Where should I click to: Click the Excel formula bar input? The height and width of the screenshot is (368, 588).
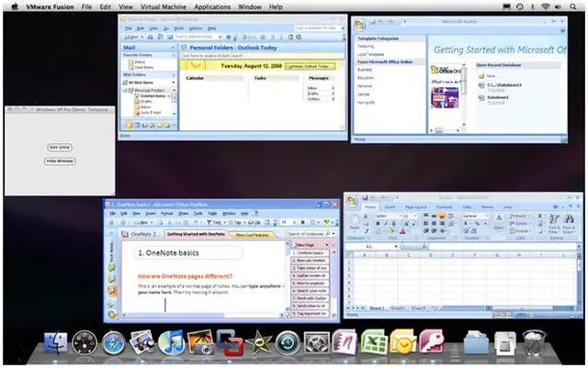coord(502,247)
